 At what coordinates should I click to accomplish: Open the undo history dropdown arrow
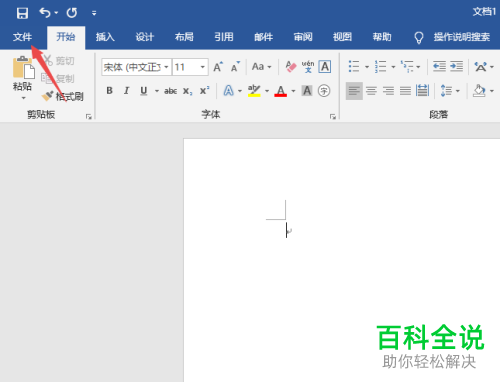pos(56,13)
